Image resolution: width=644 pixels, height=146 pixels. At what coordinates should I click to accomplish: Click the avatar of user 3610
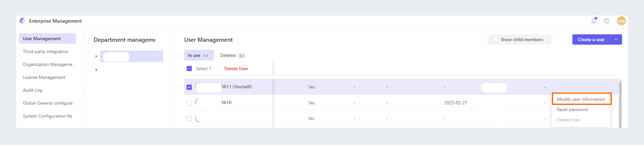199,102
